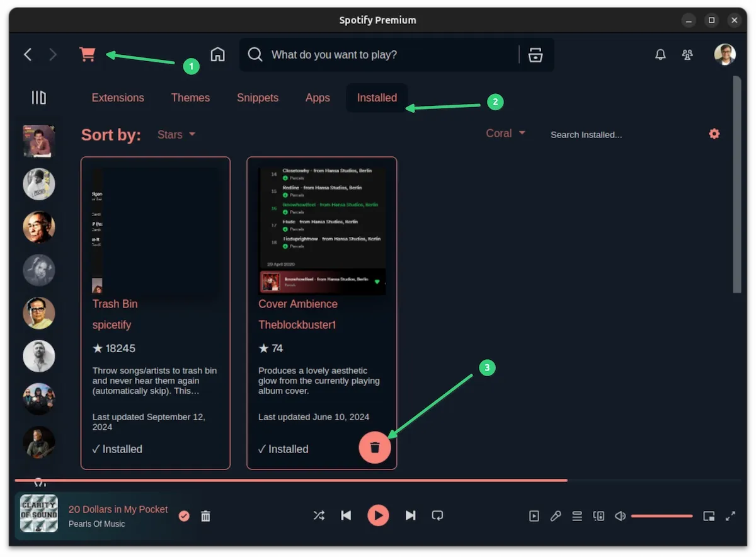Toggle the liked song checkmark
The image size is (756, 557).
pos(184,516)
